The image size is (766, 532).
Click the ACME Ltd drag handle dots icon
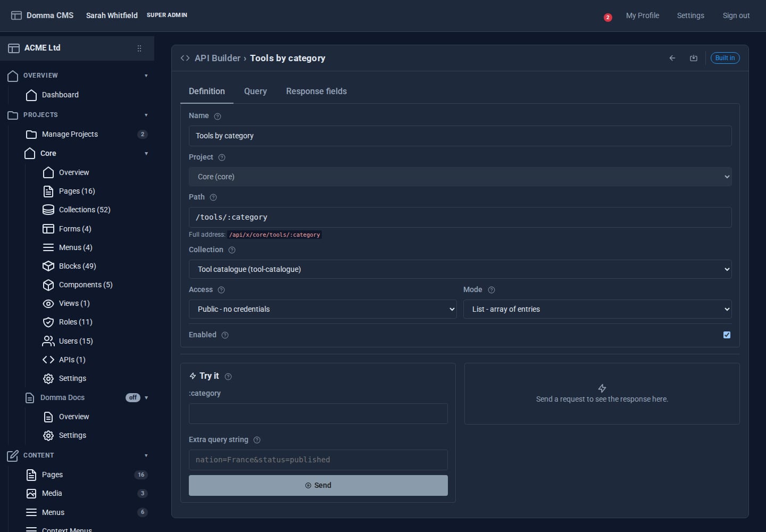(x=139, y=48)
